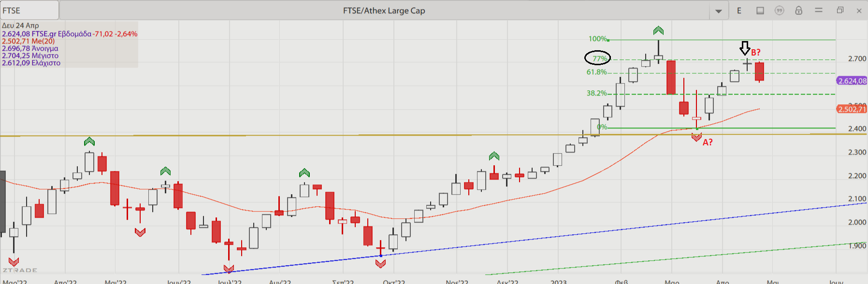Click the 2.400 price axis label

tap(857, 128)
